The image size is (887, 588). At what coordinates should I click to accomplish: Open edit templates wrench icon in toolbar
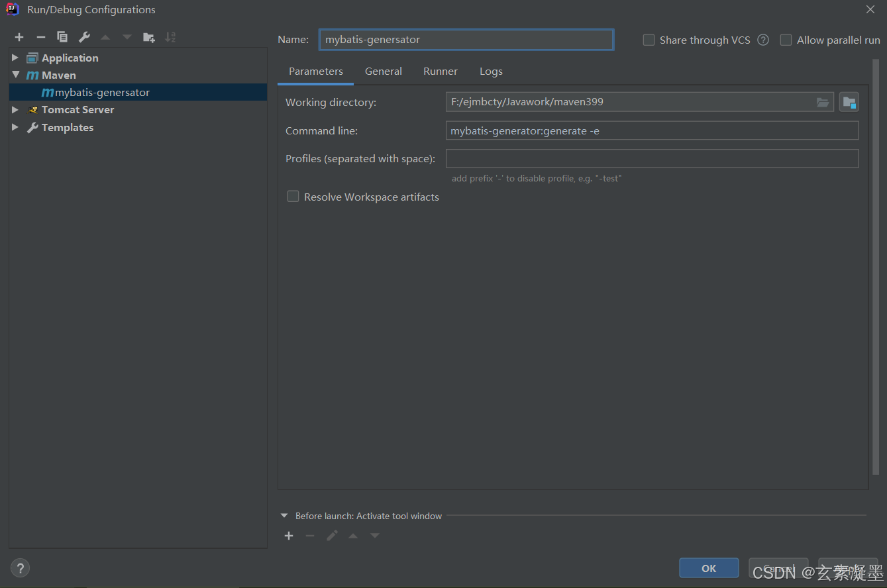pos(84,37)
